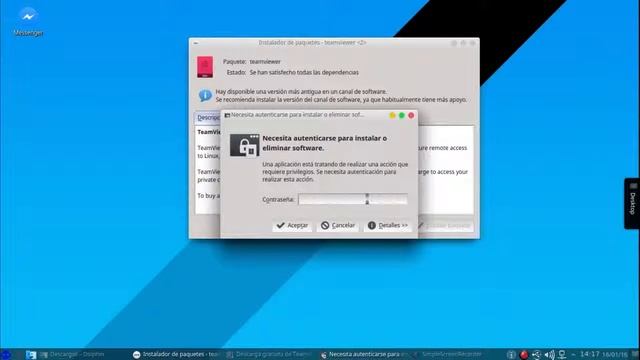Open the Messenger desktop icon
The height and width of the screenshot is (360, 640).
pyautogui.click(x=28, y=21)
